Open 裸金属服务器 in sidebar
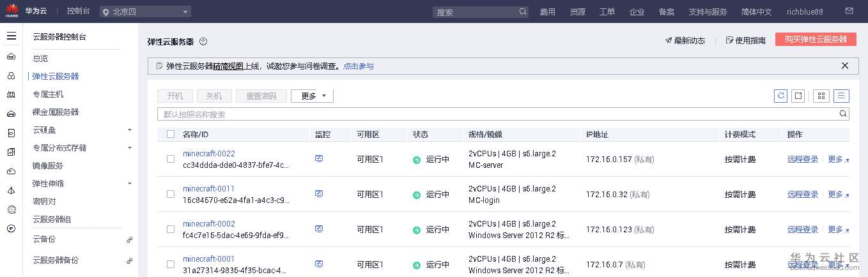 (56, 112)
